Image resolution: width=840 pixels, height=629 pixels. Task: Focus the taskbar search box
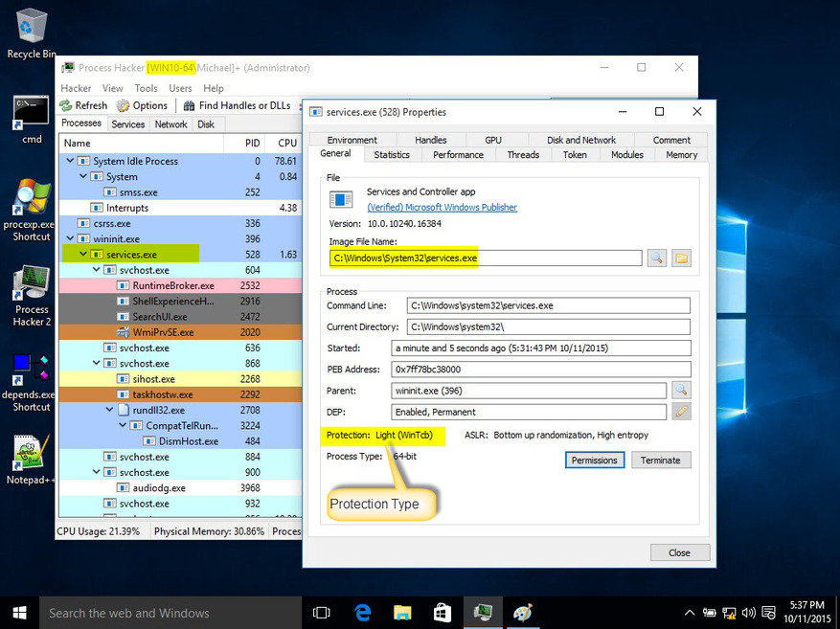pos(170,613)
